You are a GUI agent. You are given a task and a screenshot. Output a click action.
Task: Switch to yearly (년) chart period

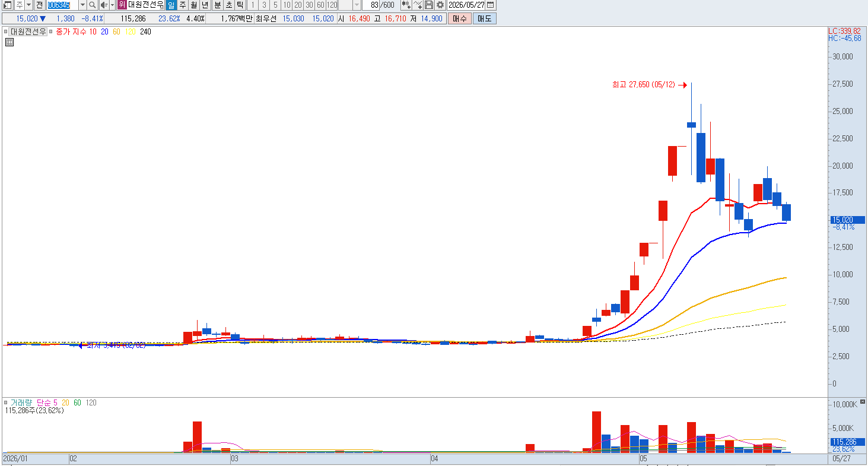click(x=205, y=5)
